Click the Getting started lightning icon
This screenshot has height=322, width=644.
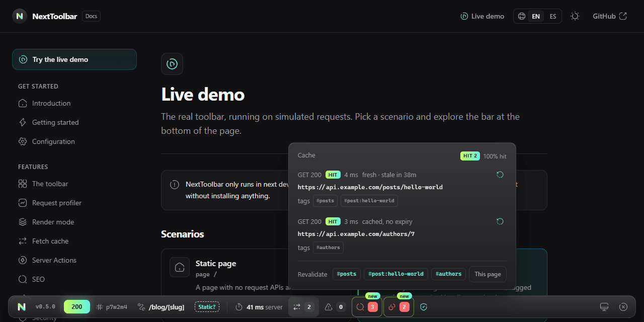[x=23, y=122]
